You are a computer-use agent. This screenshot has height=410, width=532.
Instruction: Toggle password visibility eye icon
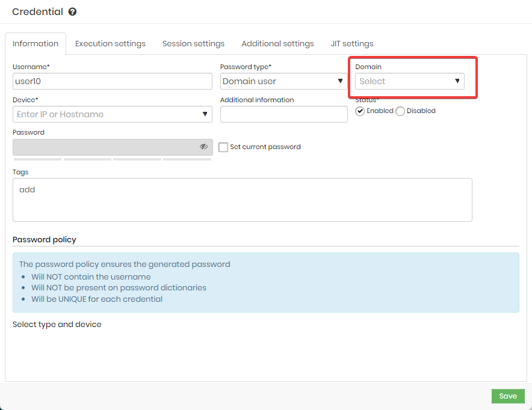click(203, 147)
